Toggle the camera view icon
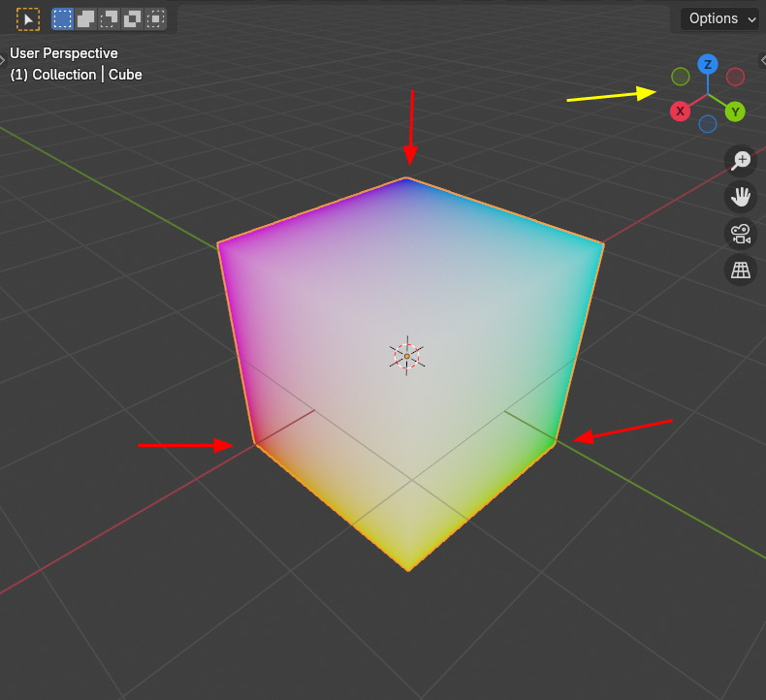 (741, 234)
